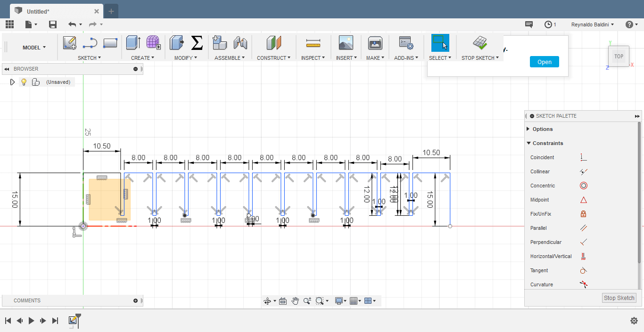Click the Stop Sketch toolbar icon
Image resolution: width=644 pixels, height=332 pixels.
(480, 43)
